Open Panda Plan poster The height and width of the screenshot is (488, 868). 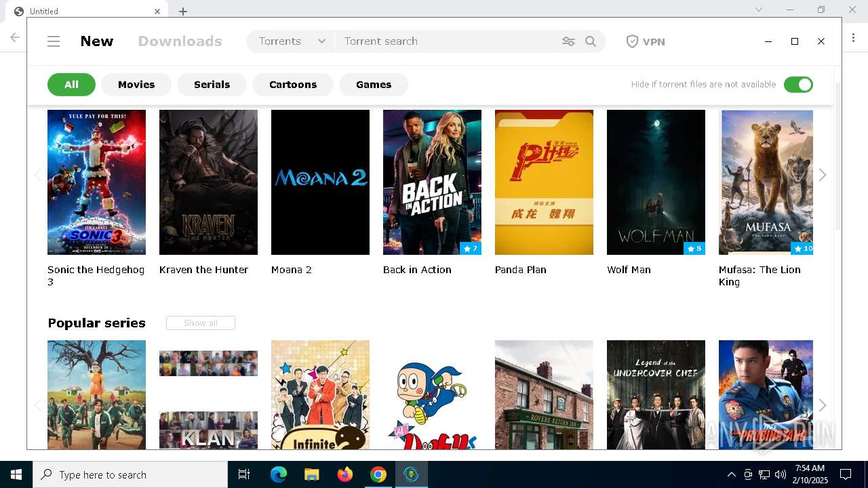[x=544, y=182]
